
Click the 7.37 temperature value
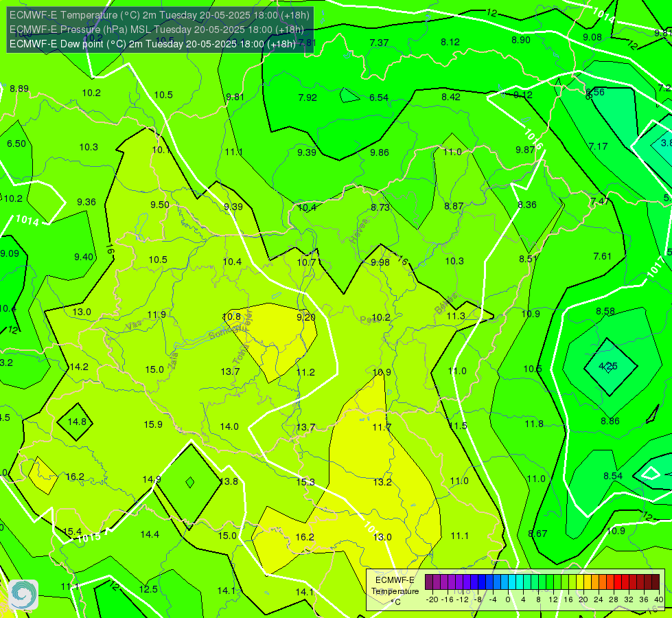point(379,43)
